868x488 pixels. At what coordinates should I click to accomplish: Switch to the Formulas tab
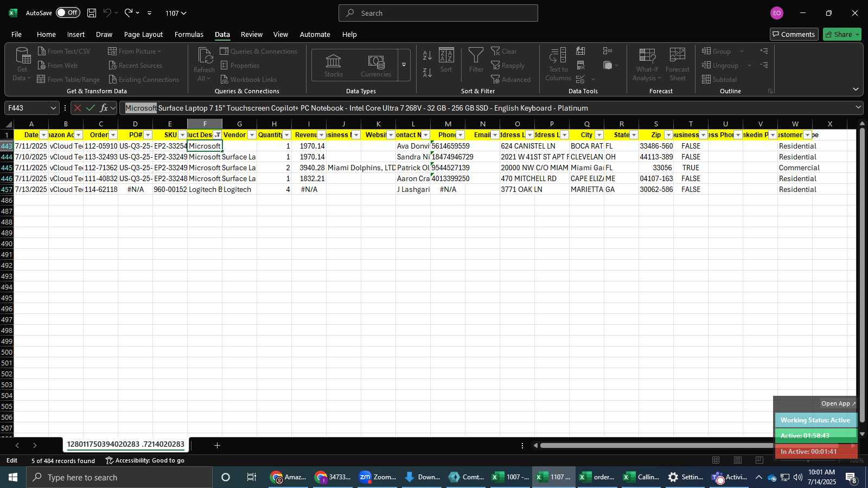tap(189, 34)
